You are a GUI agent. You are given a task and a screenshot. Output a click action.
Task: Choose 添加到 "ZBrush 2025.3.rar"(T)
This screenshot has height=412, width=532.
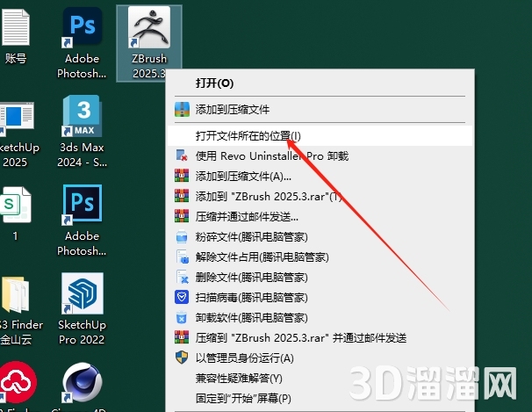[x=268, y=196]
